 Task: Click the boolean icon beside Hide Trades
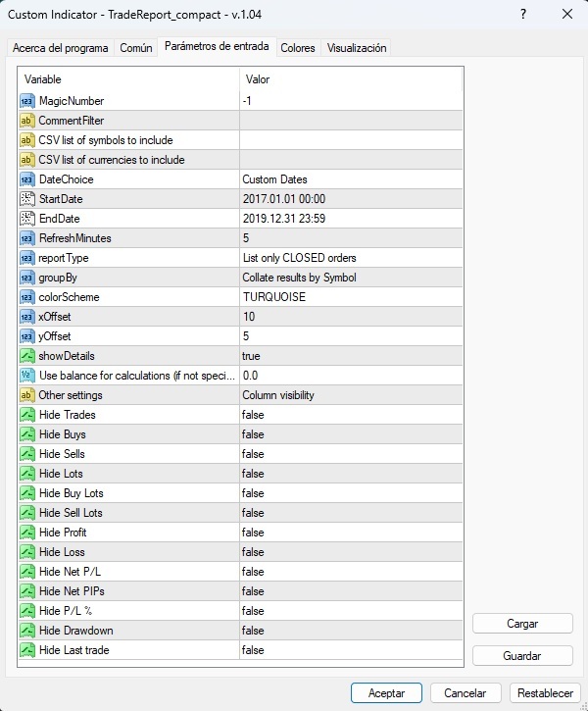point(27,415)
